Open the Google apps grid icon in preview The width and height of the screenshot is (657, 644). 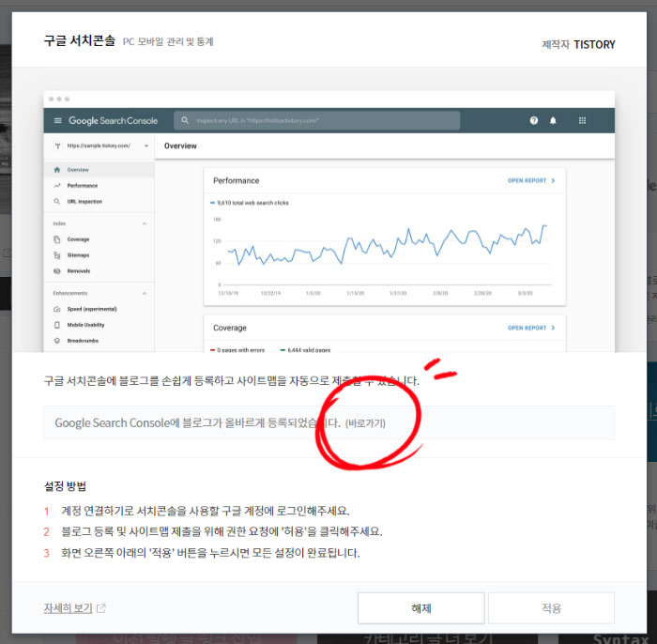[582, 121]
